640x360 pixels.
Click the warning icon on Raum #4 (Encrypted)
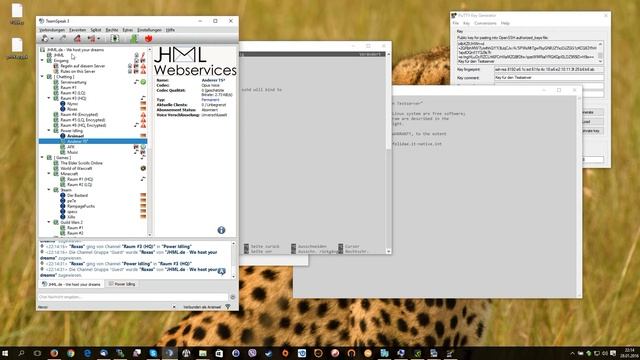click(143, 115)
